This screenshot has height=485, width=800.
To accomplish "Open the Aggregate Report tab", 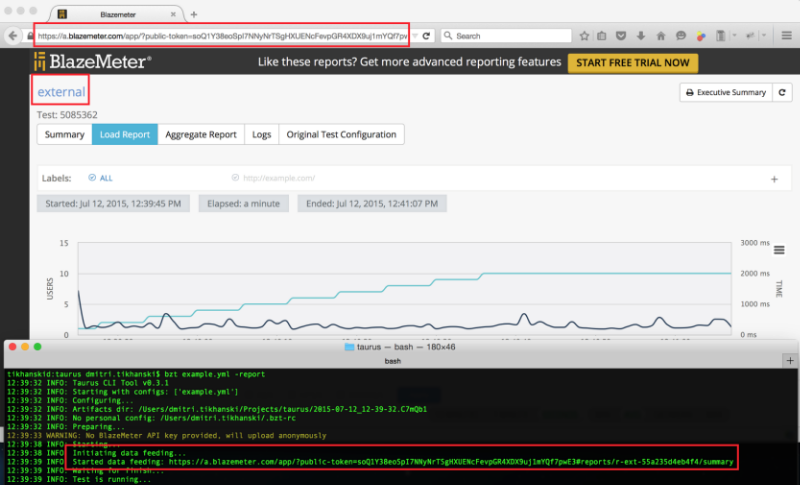I will [x=201, y=134].
